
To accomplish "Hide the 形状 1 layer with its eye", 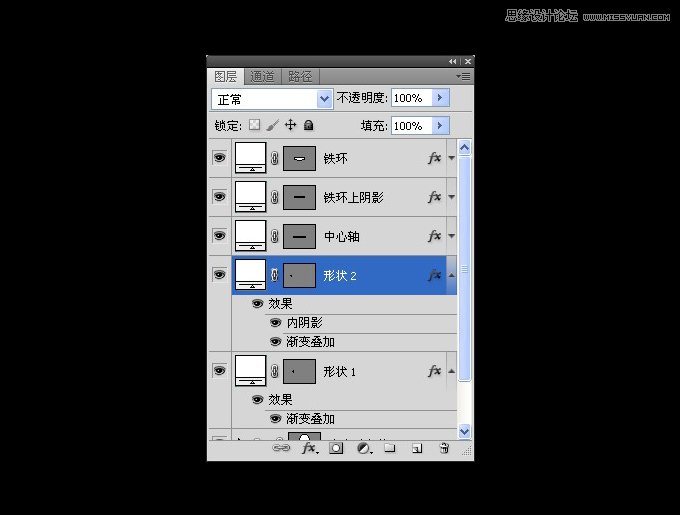I will 219,371.
